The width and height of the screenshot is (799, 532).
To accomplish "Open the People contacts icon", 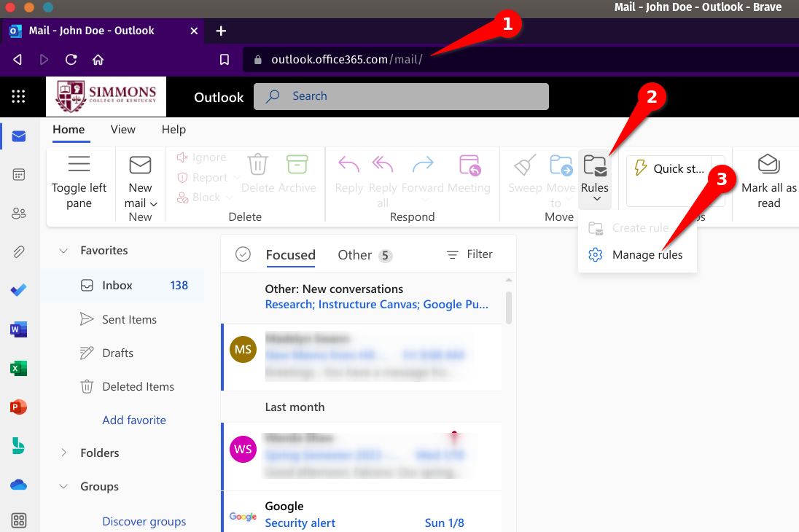I will (x=19, y=213).
